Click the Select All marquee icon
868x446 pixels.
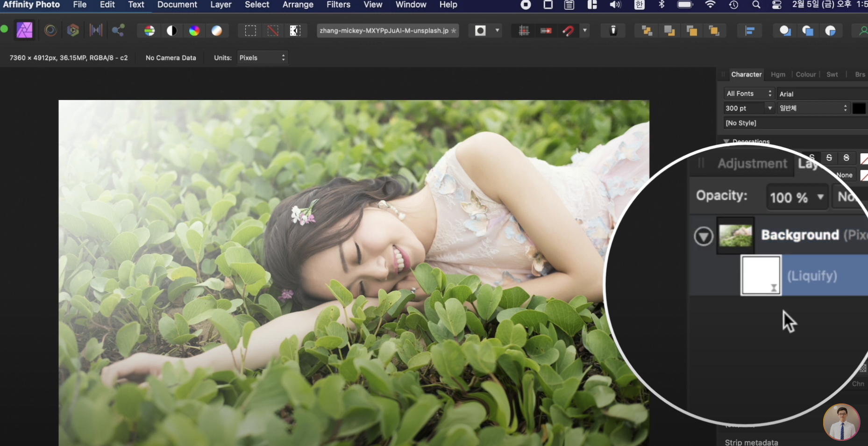[250, 31]
